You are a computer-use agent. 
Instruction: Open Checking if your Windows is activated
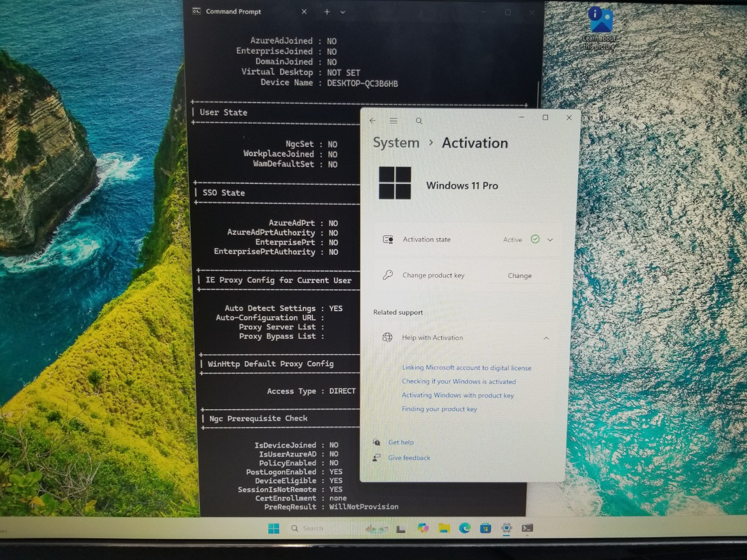click(x=459, y=381)
